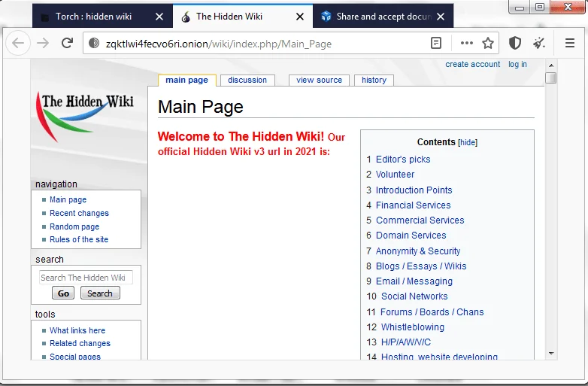The height and width of the screenshot is (386, 588).
Task: Jump to Social Networks section
Action: (x=414, y=296)
